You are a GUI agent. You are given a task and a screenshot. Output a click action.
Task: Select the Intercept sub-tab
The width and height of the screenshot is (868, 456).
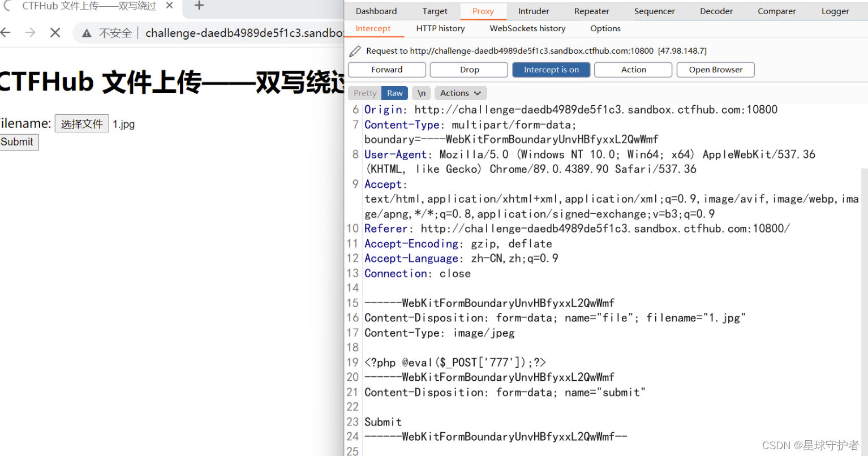coord(373,28)
